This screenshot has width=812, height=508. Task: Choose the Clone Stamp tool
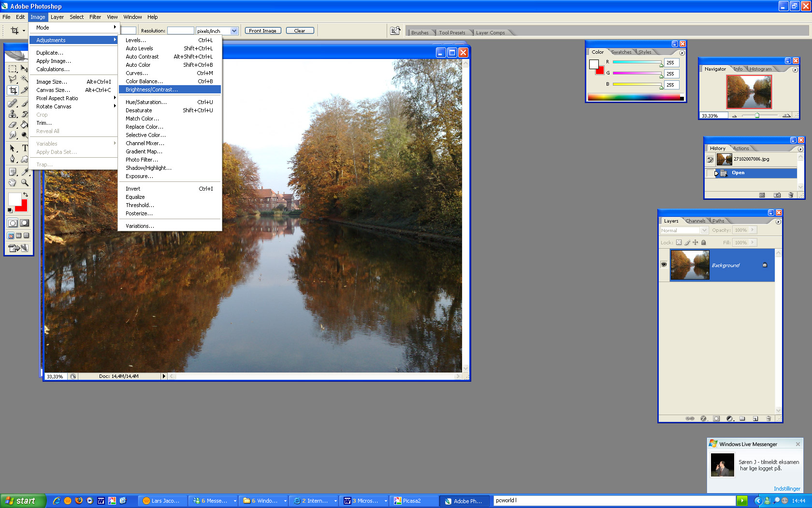(13, 114)
